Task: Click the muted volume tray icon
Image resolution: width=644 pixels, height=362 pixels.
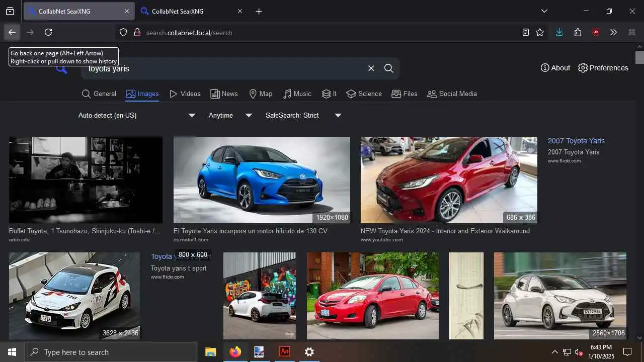Action: click(x=579, y=352)
